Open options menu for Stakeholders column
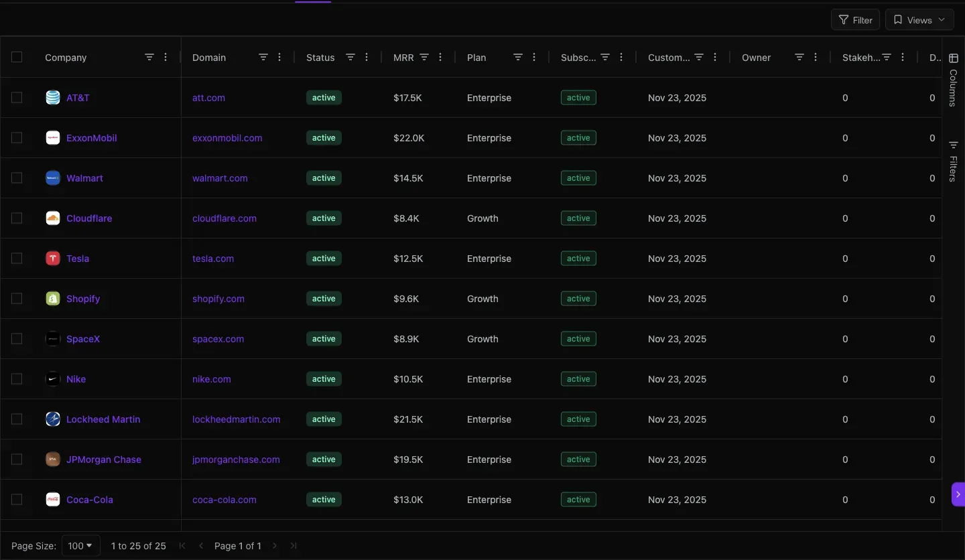 point(903,58)
